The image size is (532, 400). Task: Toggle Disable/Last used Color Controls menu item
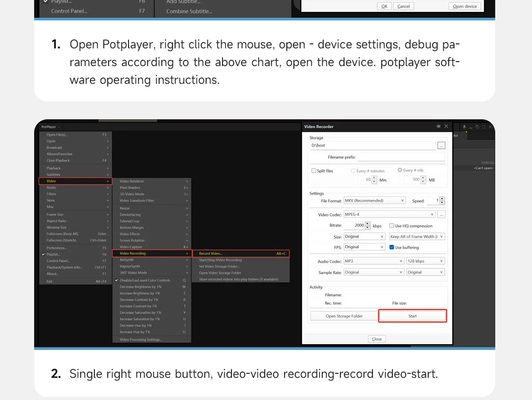(x=152, y=280)
